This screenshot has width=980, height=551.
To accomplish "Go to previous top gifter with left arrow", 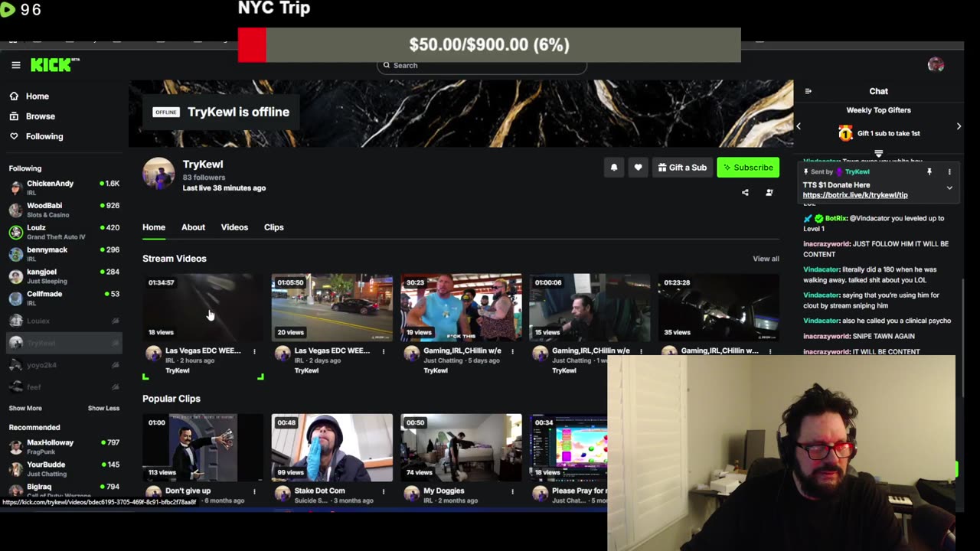I will 799,126.
